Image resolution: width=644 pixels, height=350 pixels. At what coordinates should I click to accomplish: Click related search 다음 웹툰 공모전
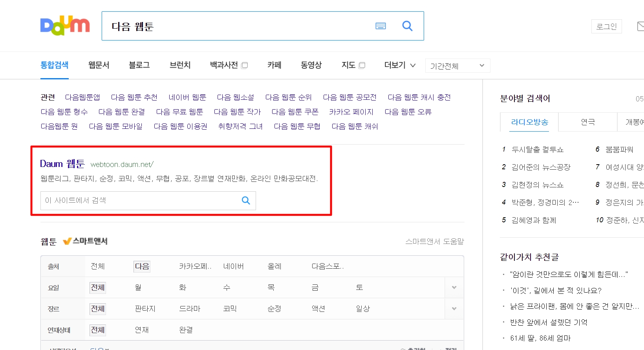tap(350, 97)
